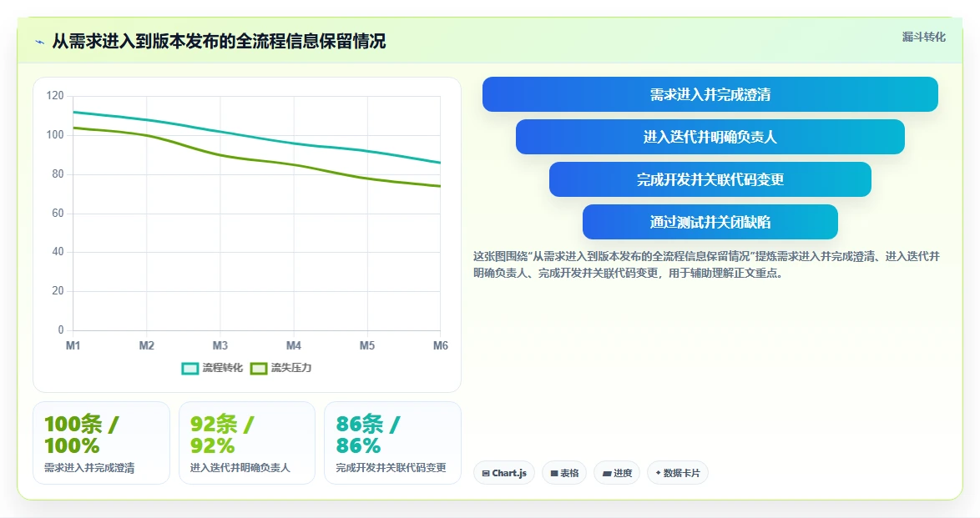Click the 进度 tag
This screenshot has width=980, height=518.
[617, 473]
